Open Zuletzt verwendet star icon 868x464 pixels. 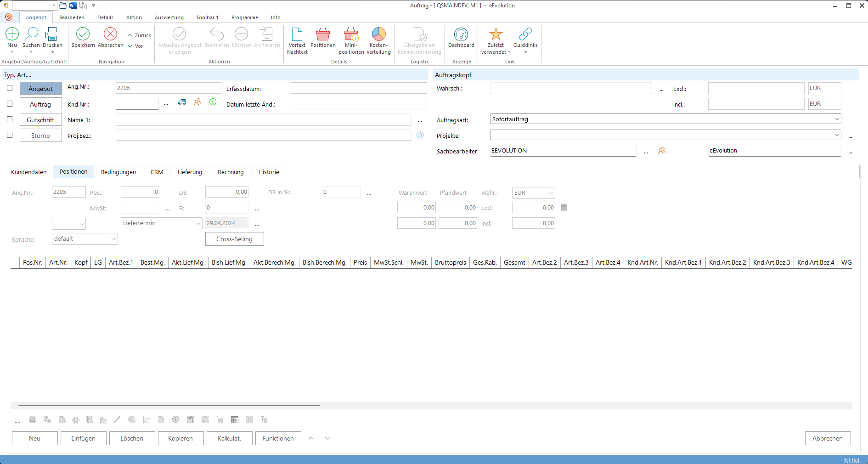coord(496,34)
